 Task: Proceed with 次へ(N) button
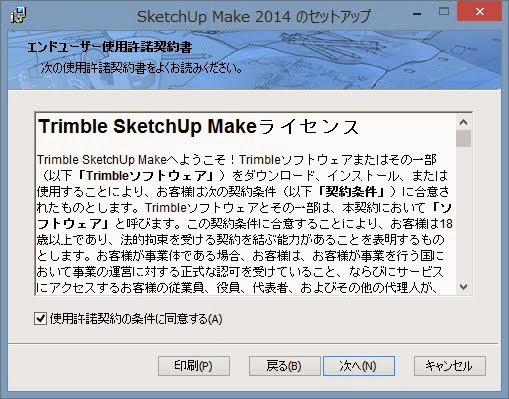359,366
